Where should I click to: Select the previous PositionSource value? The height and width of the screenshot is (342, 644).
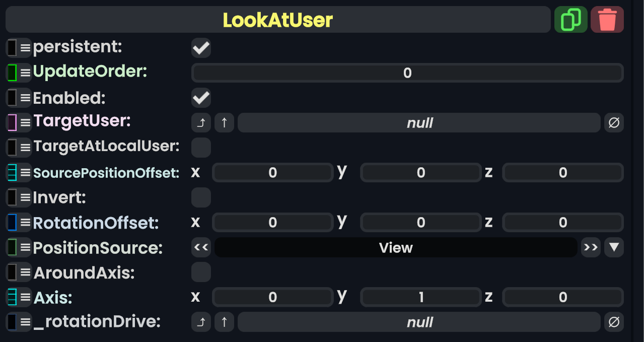point(201,247)
